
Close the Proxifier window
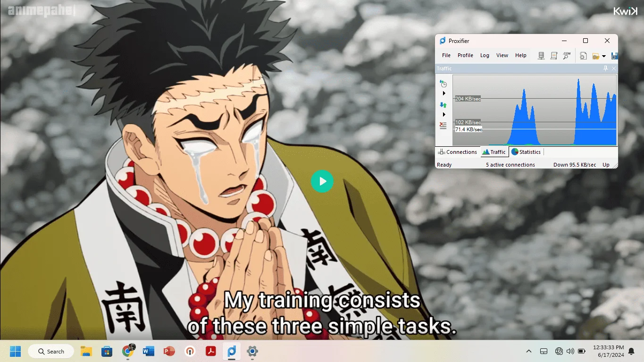click(x=607, y=41)
